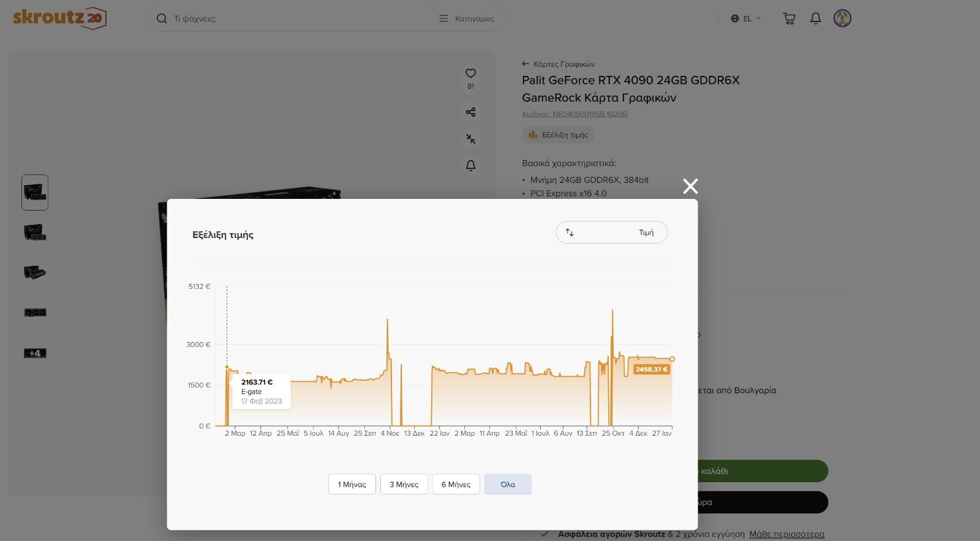The image size is (980, 541).
Task: Open header notifications bell
Action: pyautogui.click(x=816, y=18)
